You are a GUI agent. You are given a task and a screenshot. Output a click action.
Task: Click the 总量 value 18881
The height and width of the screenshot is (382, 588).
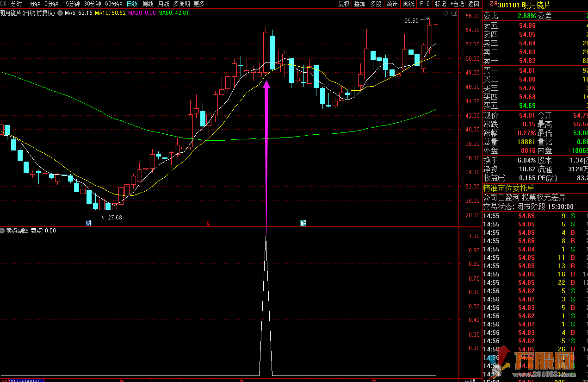(526, 142)
